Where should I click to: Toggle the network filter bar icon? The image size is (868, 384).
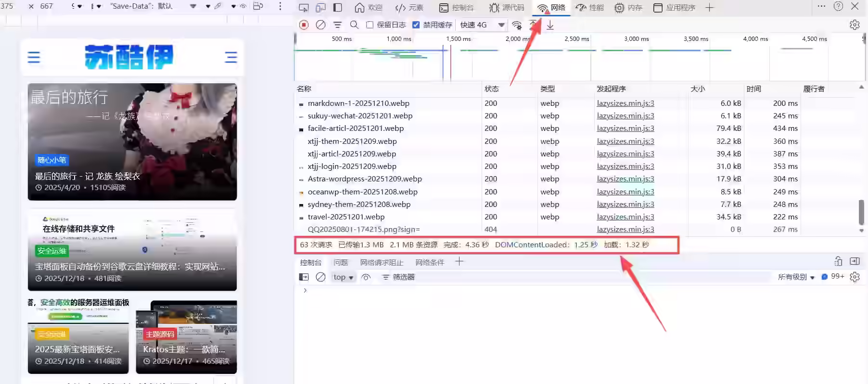point(337,25)
